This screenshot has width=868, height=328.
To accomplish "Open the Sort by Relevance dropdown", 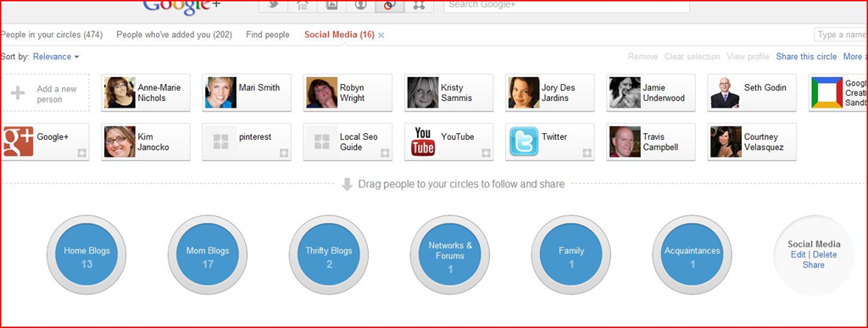I will pyautogui.click(x=56, y=57).
